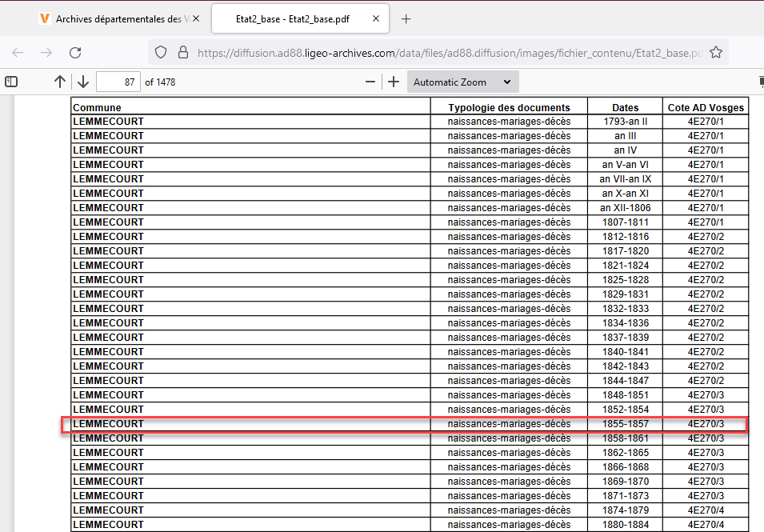Select the date cell 1837-1839
The width and height of the screenshot is (764, 532).
click(625, 337)
